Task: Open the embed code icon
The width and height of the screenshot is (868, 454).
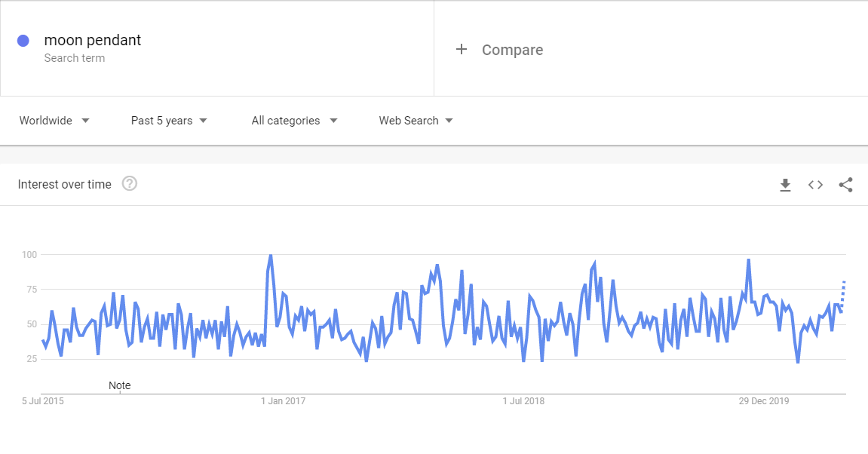Action: (x=815, y=185)
